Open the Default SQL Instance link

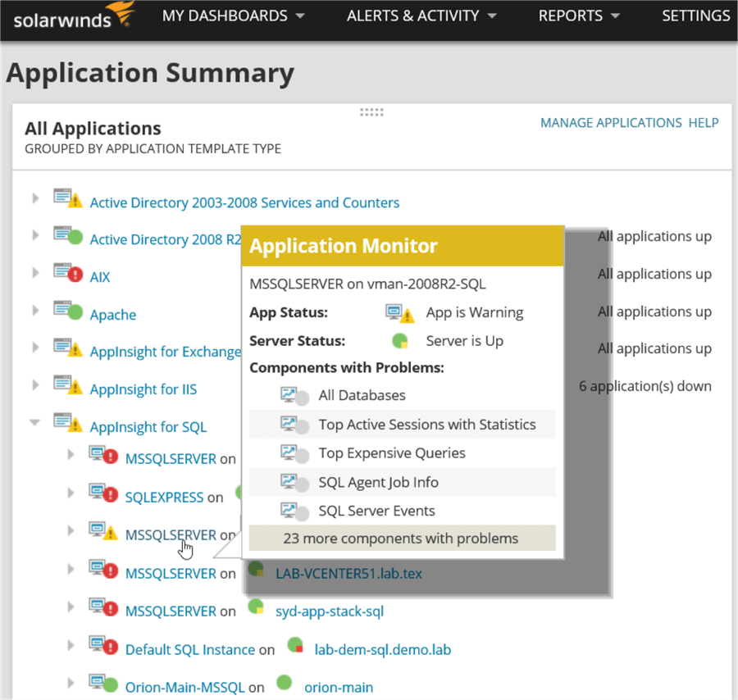190,650
